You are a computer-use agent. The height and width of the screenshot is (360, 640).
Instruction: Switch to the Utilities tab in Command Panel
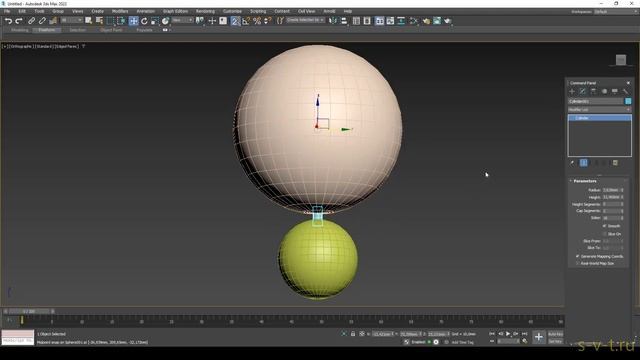[625, 91]
